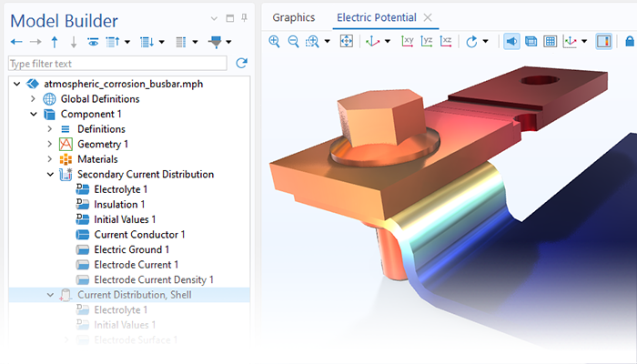Switch to the Graphics tab
Screen dimensions: 637x364
coord(294,17)
